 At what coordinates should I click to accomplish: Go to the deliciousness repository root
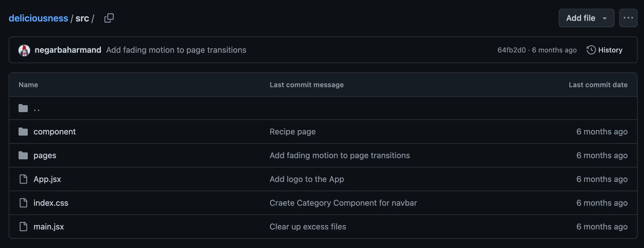click(38, 18)
